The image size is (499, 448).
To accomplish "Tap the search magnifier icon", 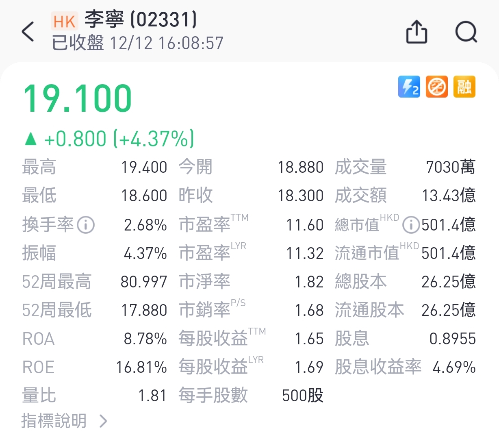I will click(x=466, y=32).
